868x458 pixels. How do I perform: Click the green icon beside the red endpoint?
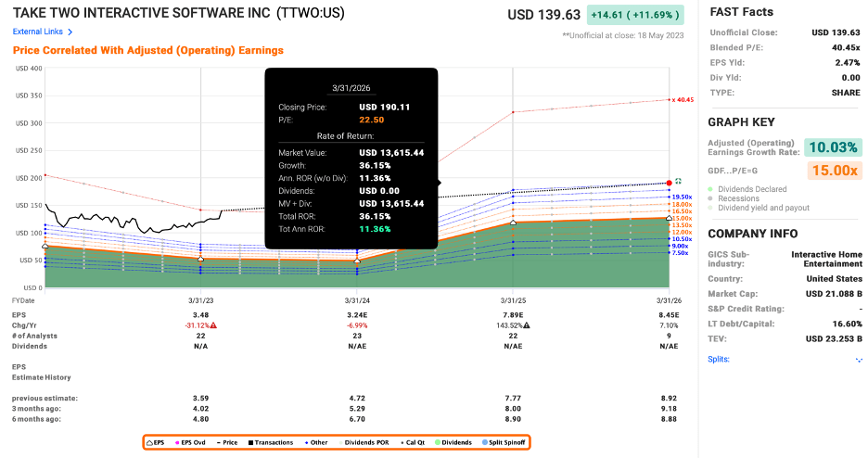click(x=679, y=182)
